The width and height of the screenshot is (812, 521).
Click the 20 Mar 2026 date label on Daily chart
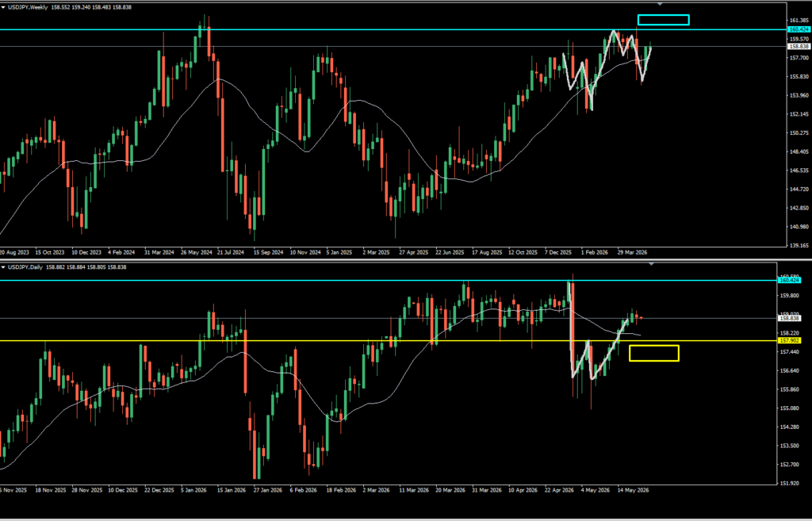click(450, 490)
